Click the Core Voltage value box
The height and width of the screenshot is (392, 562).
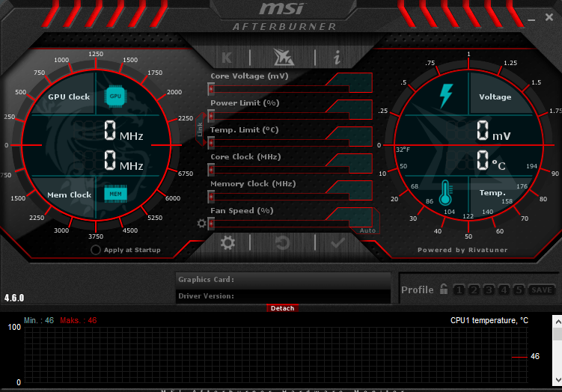click(x=354, y=82)
